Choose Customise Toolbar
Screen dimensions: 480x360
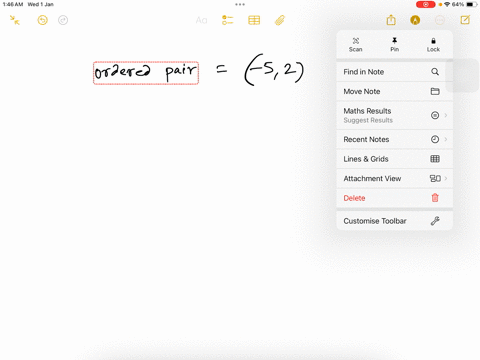click(x=395, y=221)
